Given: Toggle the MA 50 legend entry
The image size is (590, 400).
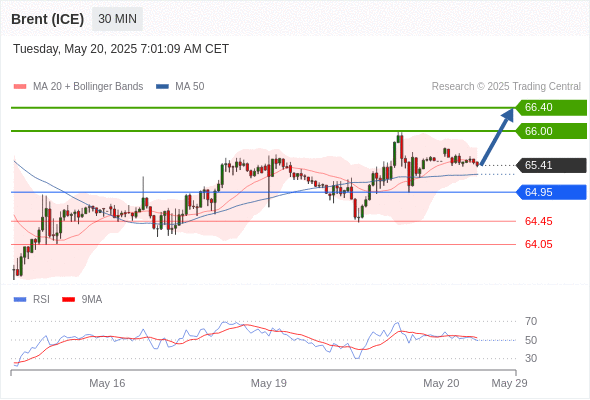Looking at the screenshot, I should [180, 87].
